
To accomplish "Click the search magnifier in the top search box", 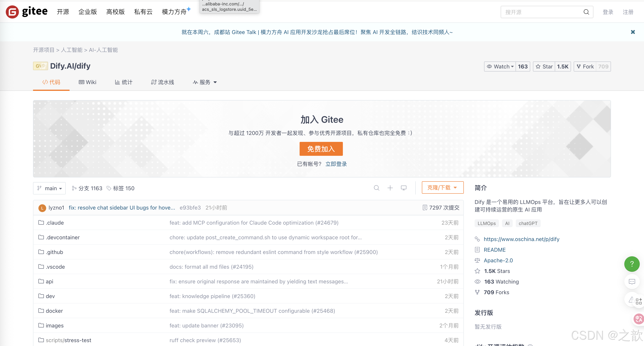I will click(586, 12).
